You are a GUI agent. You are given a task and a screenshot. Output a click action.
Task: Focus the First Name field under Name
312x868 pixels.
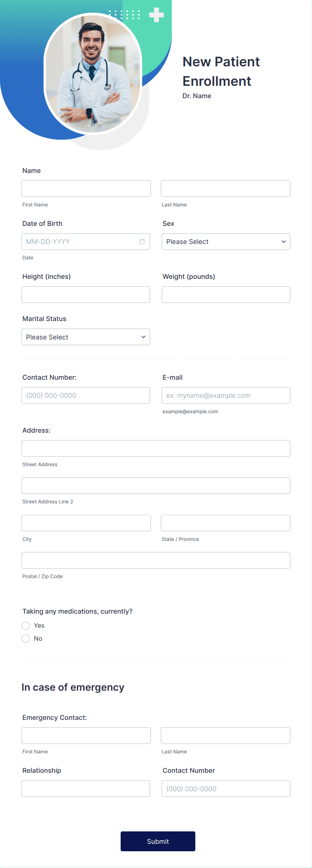click(86, 188)
